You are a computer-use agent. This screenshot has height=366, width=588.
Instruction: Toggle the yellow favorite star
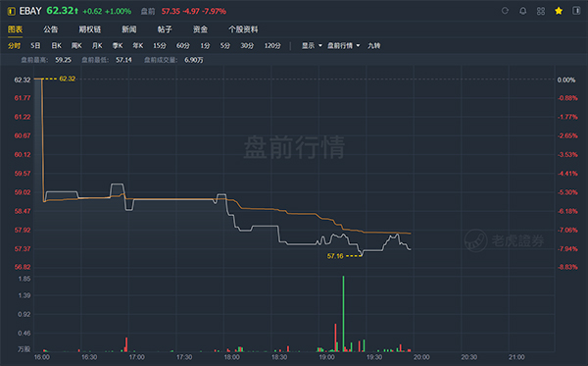point(559,11)
